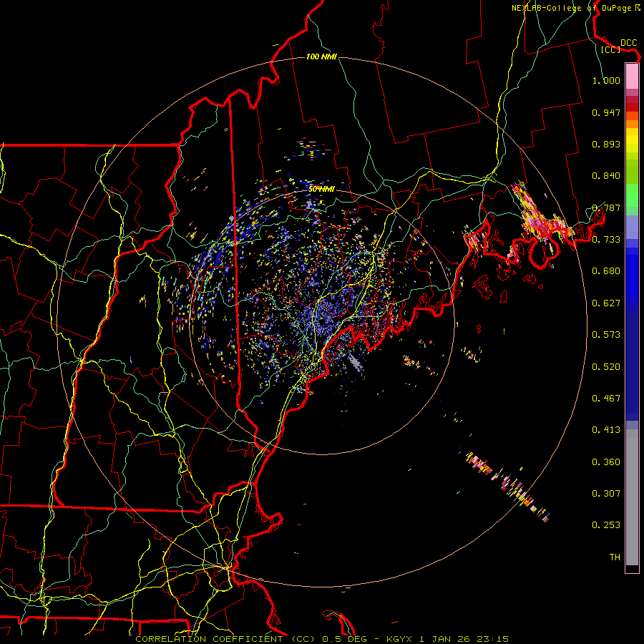Select the 0.840 scale value
This screenshot has width=644, height=644.
click(606, 176)
